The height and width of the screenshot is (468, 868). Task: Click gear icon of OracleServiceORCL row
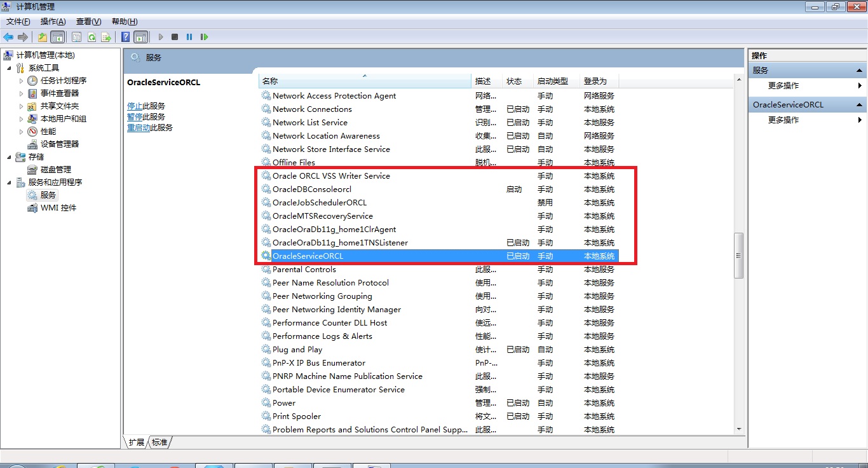tap(266, 256)
